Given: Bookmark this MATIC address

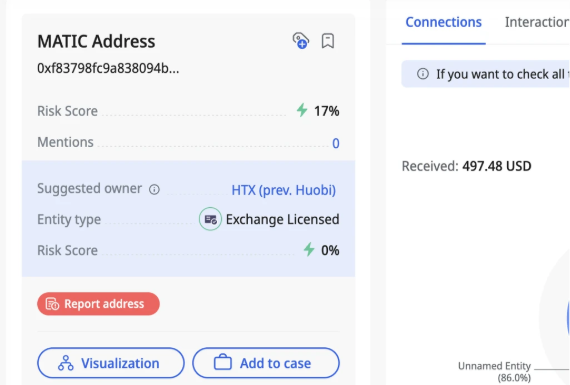Looking at the screenshot, I should tap(328, 41).
